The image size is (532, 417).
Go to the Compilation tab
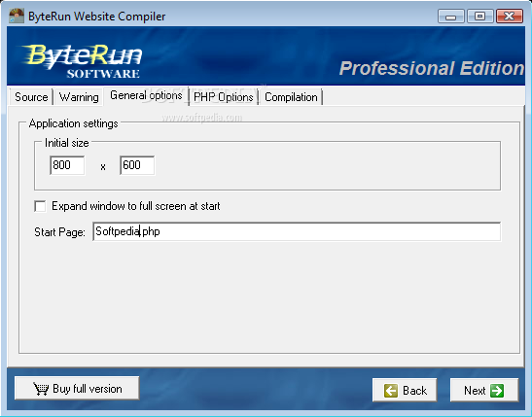291,97
